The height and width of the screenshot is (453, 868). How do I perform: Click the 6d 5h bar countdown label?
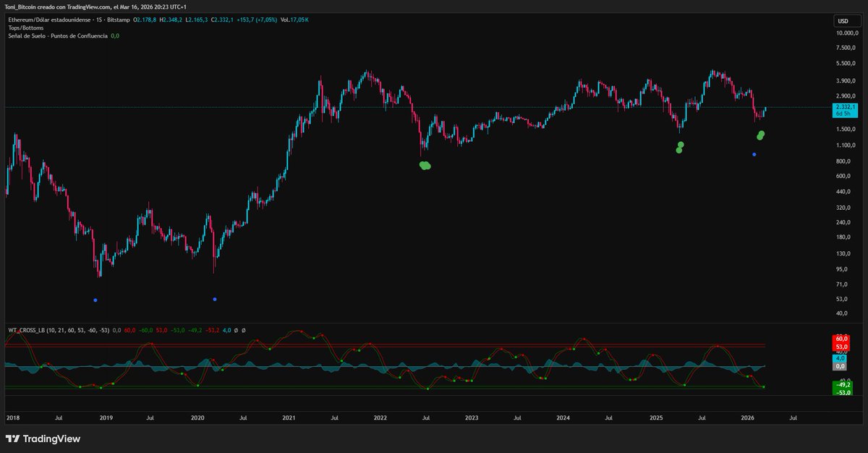[x=843, y=114]
